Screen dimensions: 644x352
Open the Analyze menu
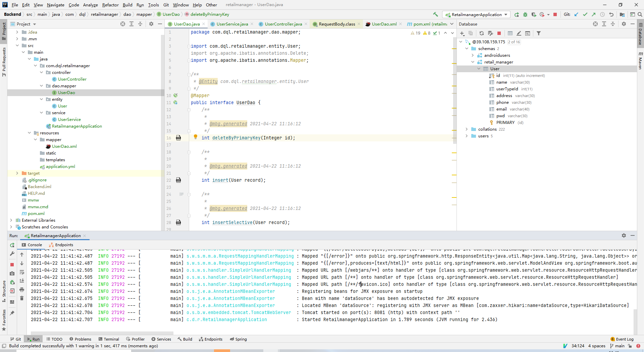point(91,5)
